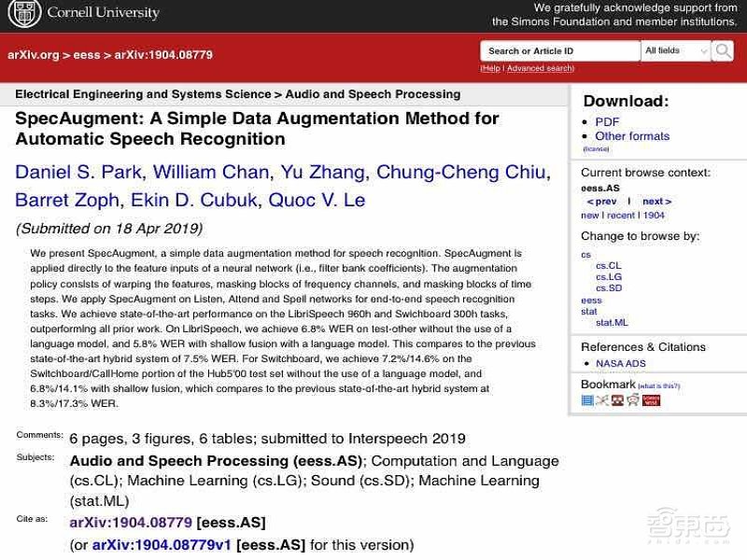Share the paper via Reddit icon
The height and width of the screenshot is (560, 747).
[633, 400]
